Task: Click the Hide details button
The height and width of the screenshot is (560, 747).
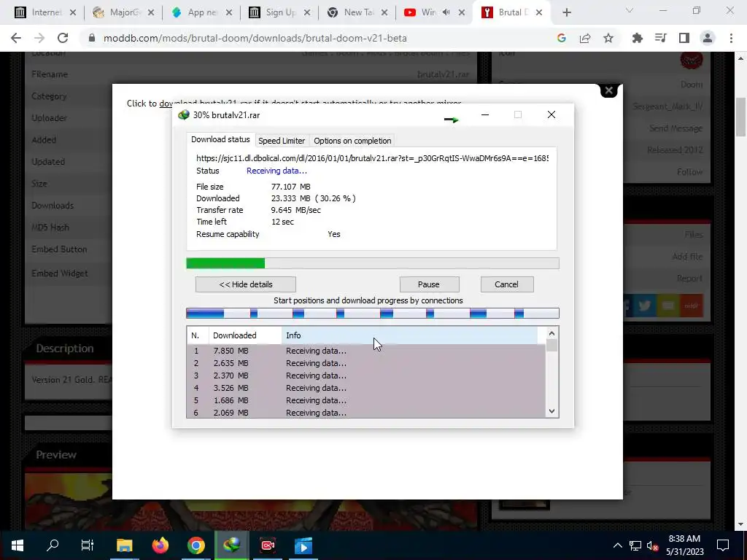Action: point(245,284)
